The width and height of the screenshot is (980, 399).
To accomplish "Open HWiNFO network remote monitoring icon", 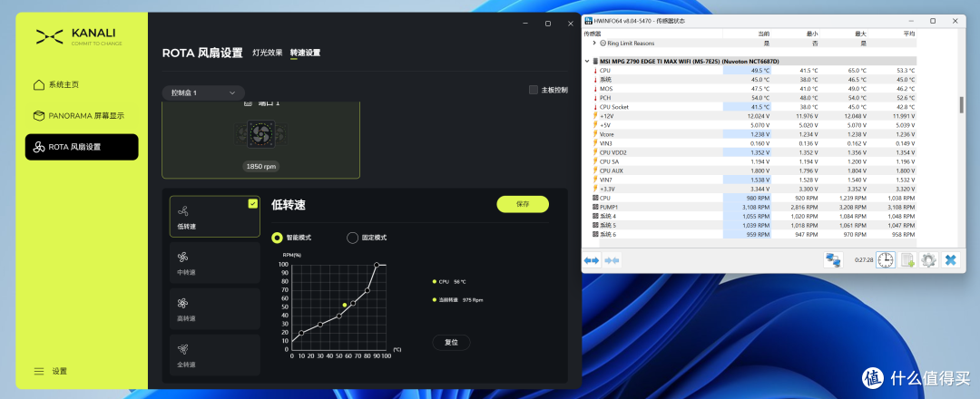I will tap(833, 260).
